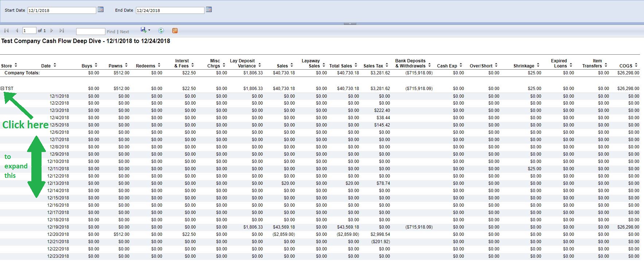This screenshot has width=644, height=261.
Task: Click the ($201.92) sales tax value
Action: click(x=380, y=242)
